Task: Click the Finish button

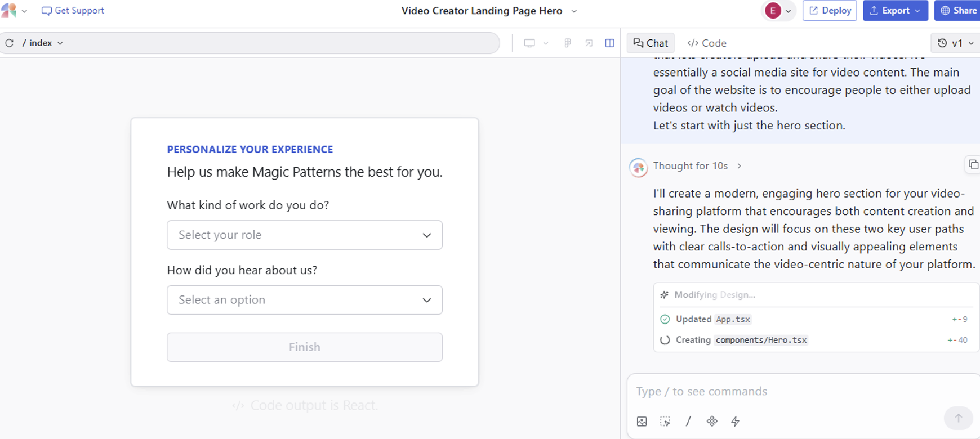Action: tap(304, 347)
